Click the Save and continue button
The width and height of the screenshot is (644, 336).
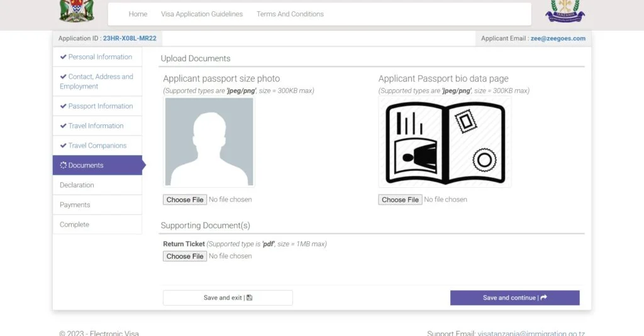click(x=514, y=298)
